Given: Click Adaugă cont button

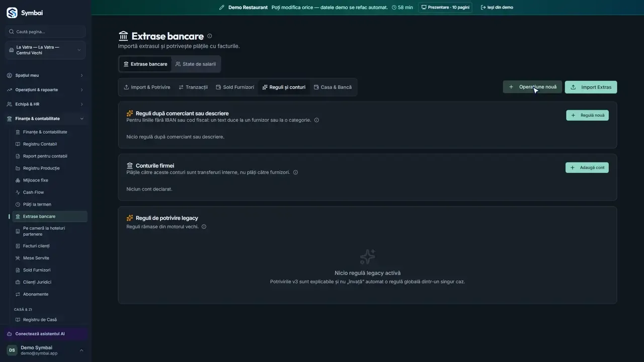Looking at the screenshot, I should 587,168.
